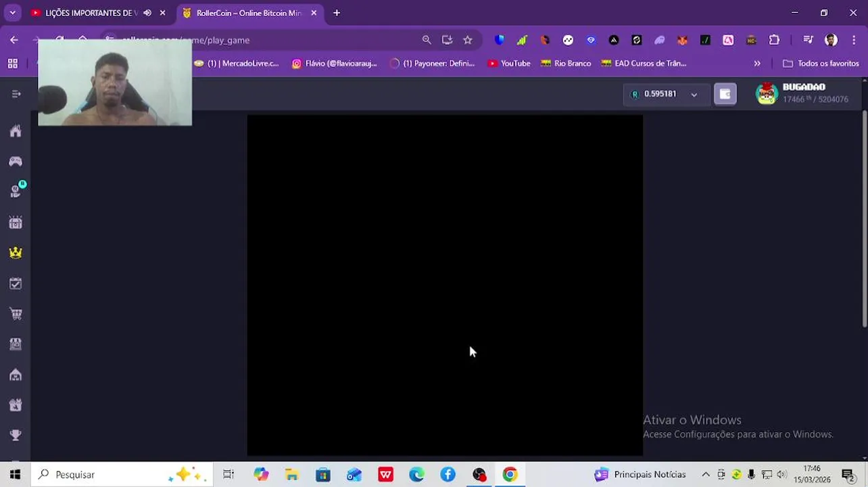Open the Payoneer bookmark
Image resolution: width=868 pixels, height=487 pixels.
coord(433,63)
